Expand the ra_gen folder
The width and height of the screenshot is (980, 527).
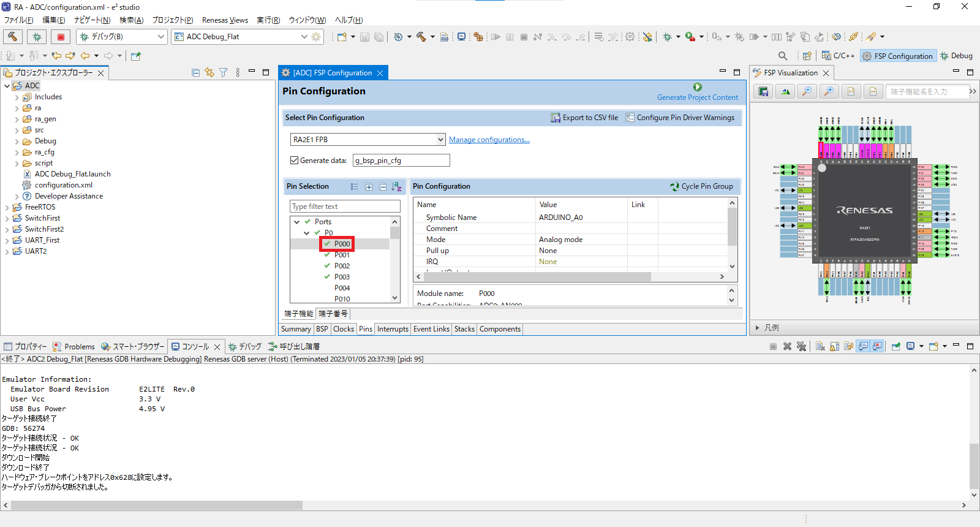(17, 119)
